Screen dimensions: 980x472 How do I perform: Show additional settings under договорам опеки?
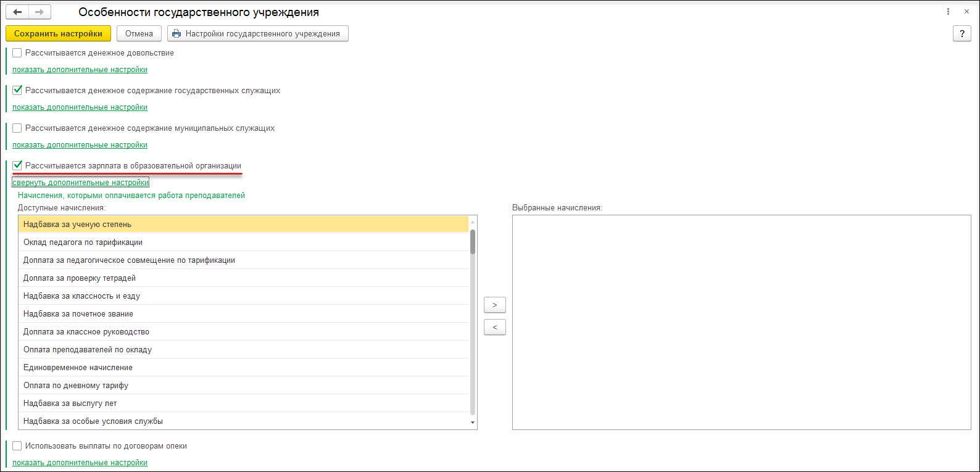pyautogui.click(x=80, y=463)
